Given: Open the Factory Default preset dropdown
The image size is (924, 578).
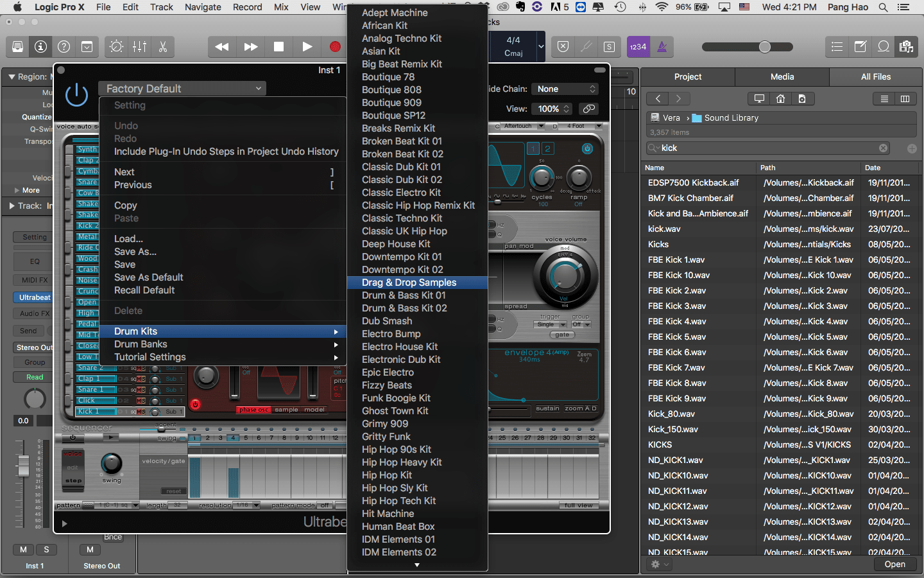Looking at the screenshot, I should [x=182, y=89].
